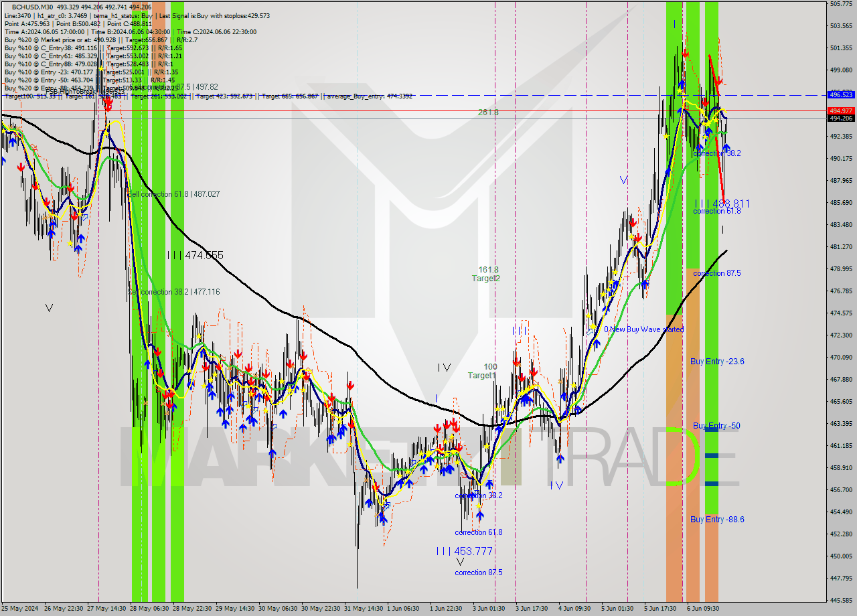Click the '| | | 453.777' wave label

point(464,551)
